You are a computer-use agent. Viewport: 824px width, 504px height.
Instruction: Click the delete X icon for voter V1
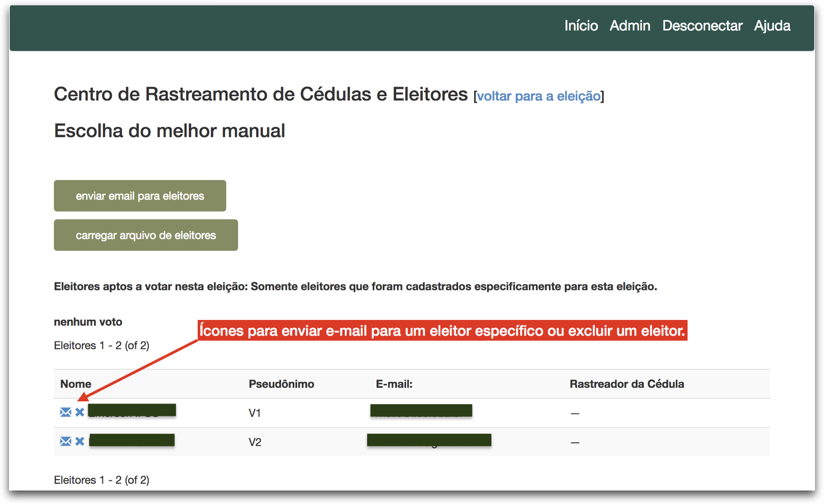pos(80,412)
